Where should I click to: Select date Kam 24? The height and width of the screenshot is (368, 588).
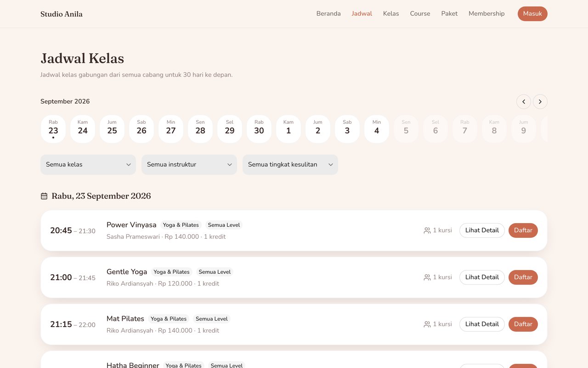pyautogui.click(x=83, y=129)
